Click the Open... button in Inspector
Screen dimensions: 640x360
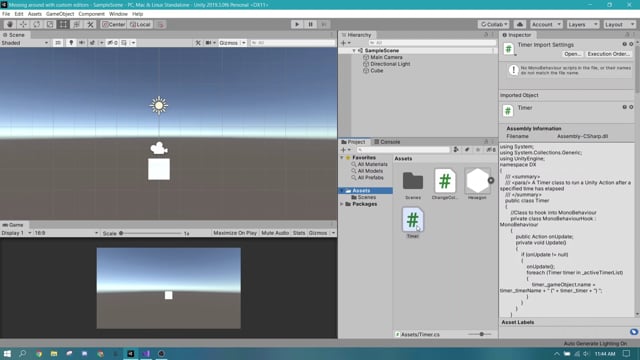pyautogui.click(x=572, y=54)
